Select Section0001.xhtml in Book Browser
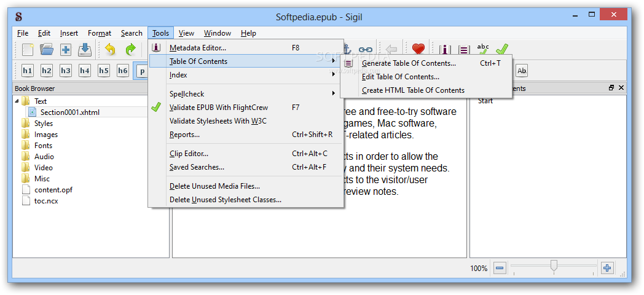The height and width of the screenshot is (295, 644). pyautogui.click(x=70, y=112)
